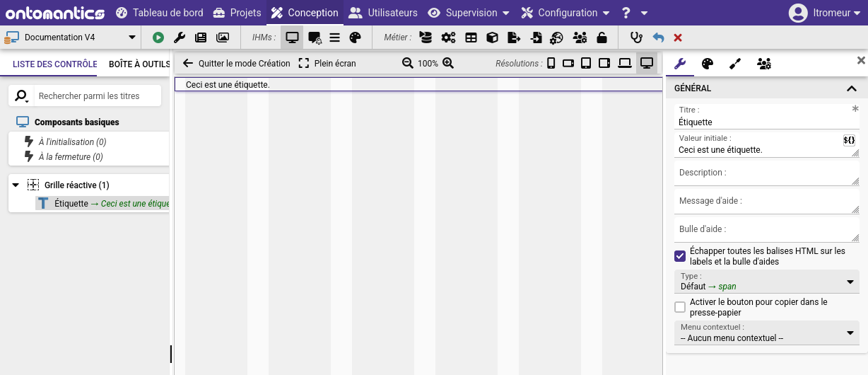
Task: Go to Tableau de bord
Action: click(x=160, y=13)
